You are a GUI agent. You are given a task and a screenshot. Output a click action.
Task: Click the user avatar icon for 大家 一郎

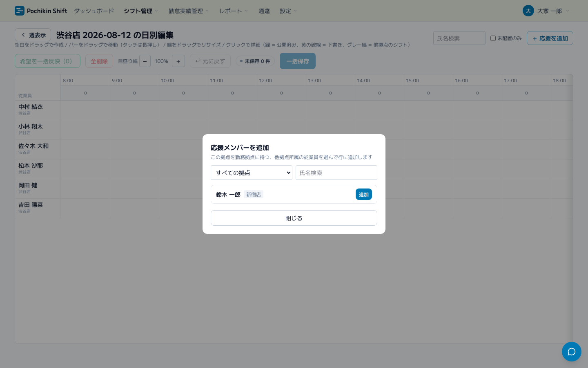(528, 11)
